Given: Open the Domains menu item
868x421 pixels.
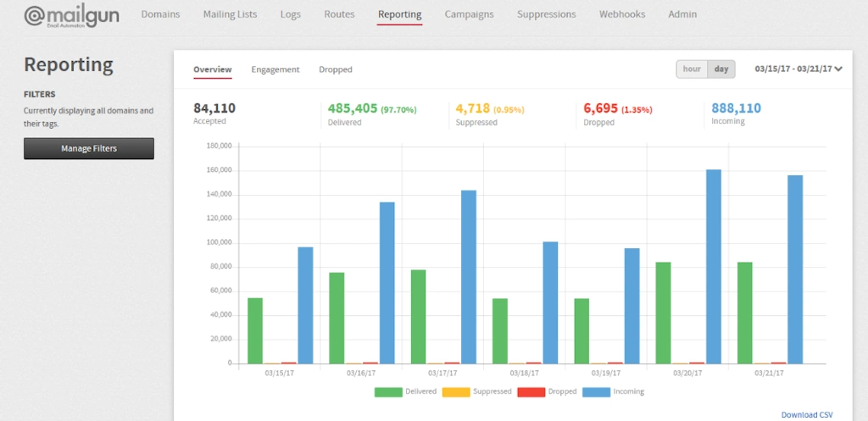Looking at the screenshot, I should tap(160, 14).
